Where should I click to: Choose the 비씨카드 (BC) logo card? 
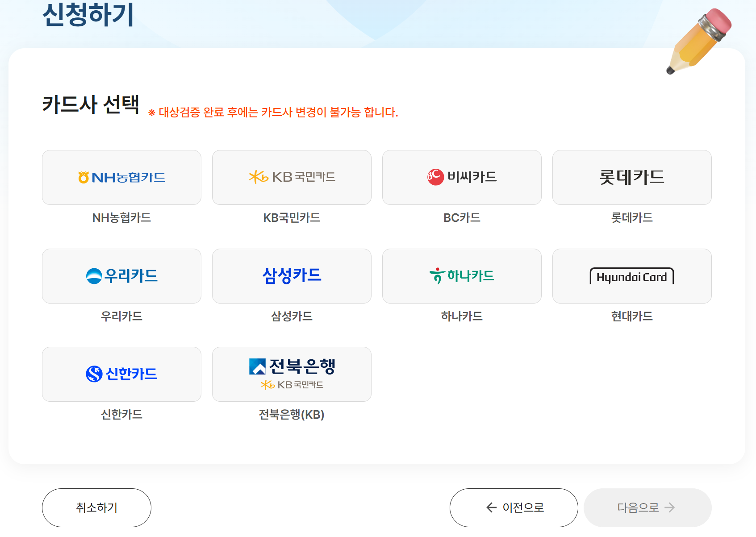(x=462, y=177)
